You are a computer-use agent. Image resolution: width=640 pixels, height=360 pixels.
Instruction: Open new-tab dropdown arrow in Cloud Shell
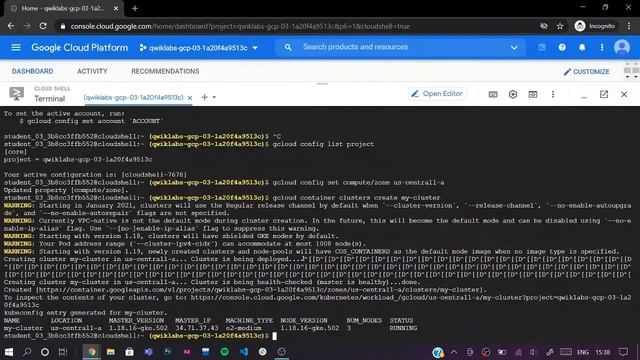[x=214, y=98]
